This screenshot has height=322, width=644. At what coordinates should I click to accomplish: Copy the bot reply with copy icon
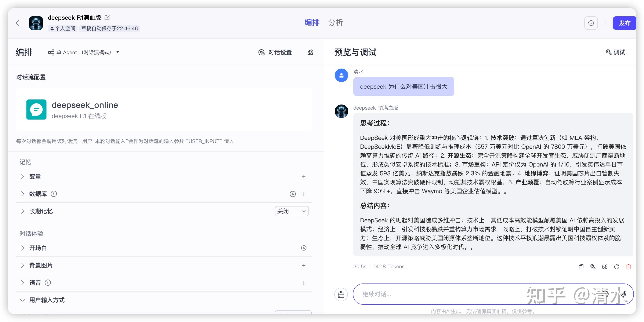click(x=581, y=267)
